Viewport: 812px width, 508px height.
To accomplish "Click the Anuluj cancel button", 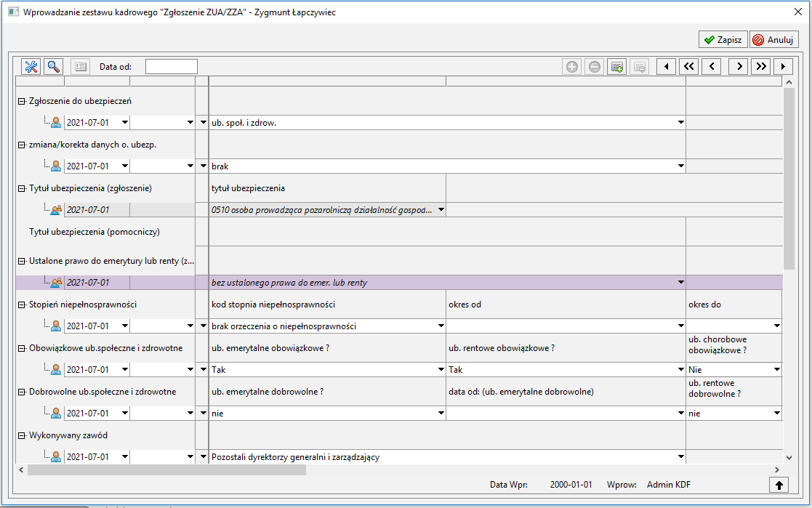I will [x=773, y=40].
